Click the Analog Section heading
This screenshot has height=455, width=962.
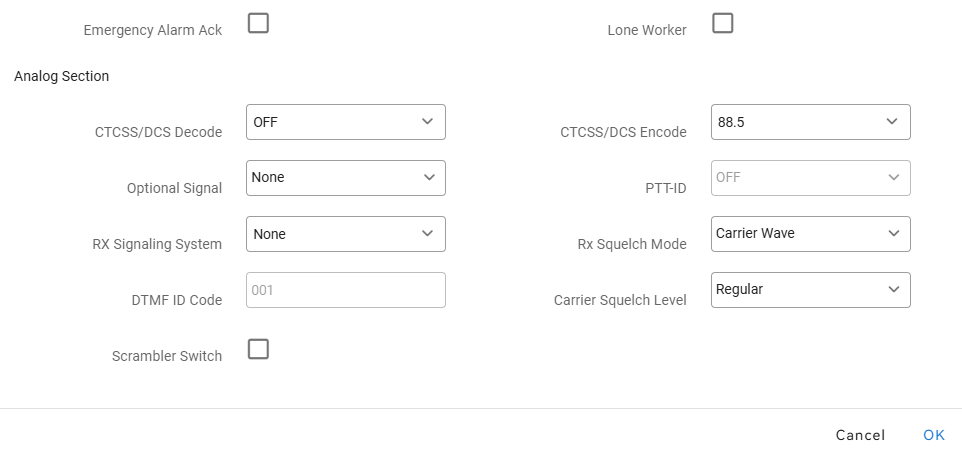pos(62,76)
